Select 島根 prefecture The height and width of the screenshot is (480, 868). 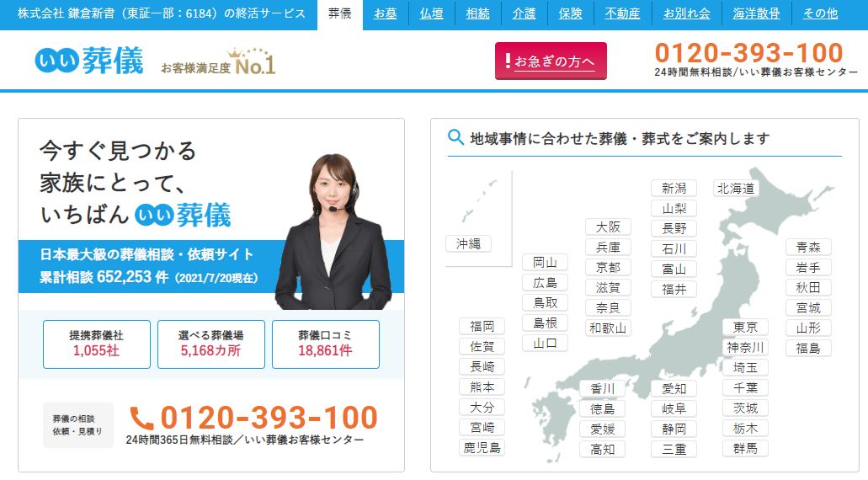pos(545,323)
